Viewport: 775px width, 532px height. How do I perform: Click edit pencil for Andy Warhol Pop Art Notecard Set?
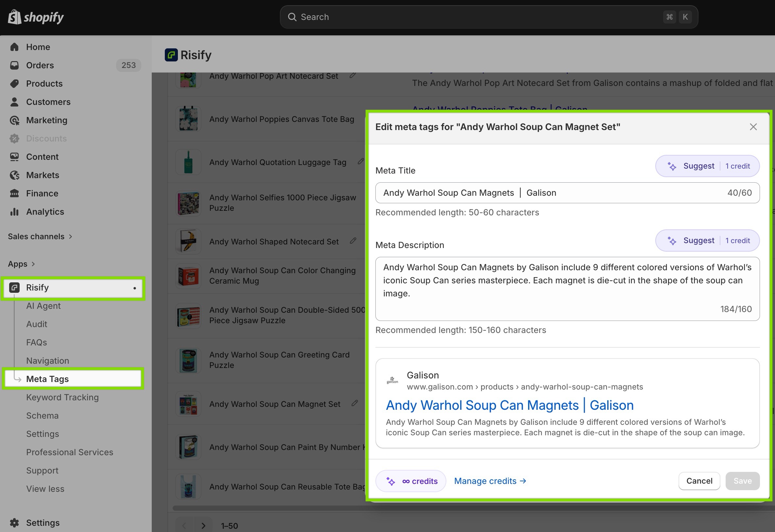click(x=353, y=75)
